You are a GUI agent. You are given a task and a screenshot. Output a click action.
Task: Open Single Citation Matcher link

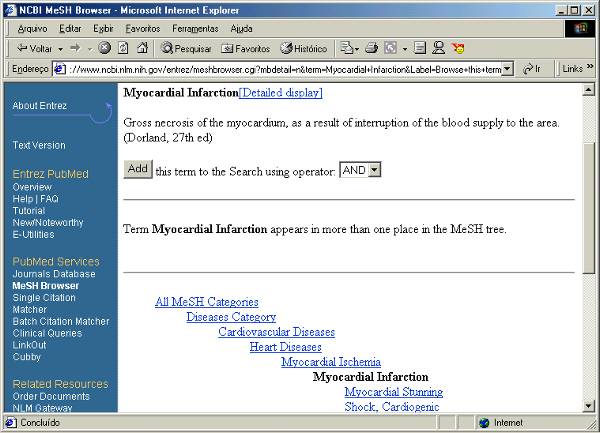(44, 303)
